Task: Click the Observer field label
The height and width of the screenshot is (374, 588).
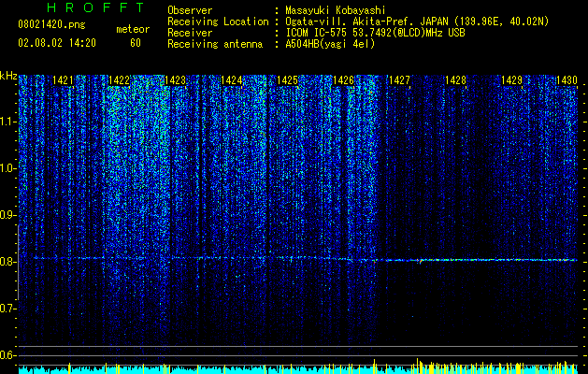Action: tap(190, 10)
